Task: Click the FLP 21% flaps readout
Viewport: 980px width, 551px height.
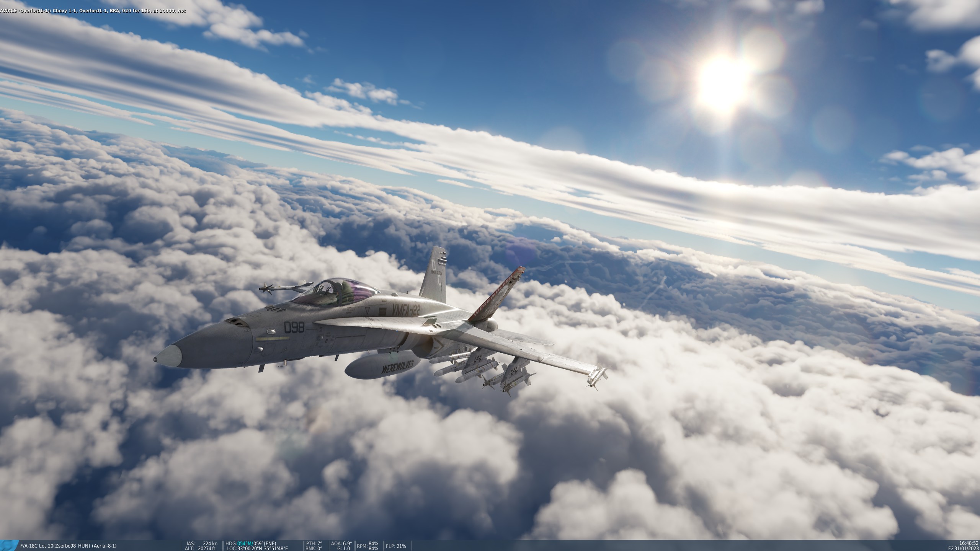Action: 396,546
